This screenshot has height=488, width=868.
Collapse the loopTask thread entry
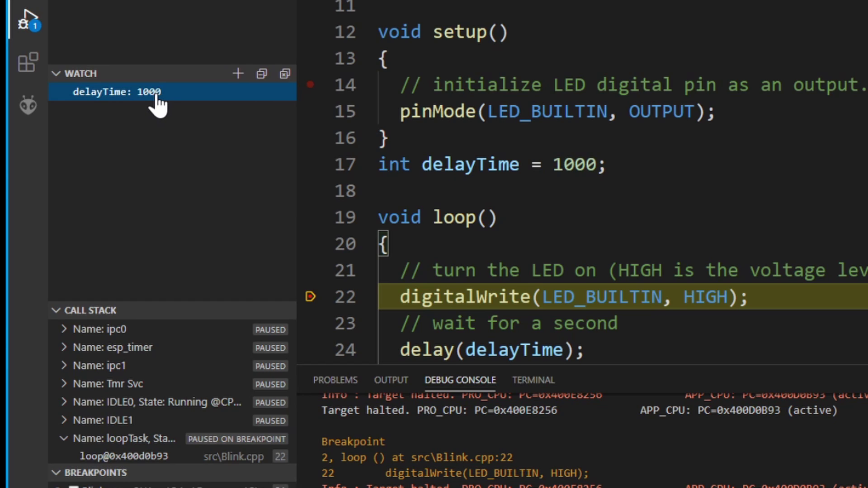[x=64, y=438]
